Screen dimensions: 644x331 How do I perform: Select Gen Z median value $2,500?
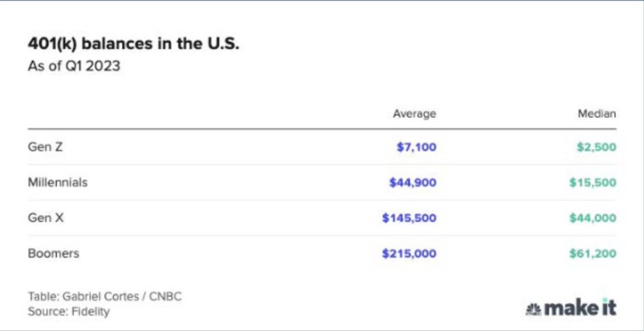(x=596, y=147)
